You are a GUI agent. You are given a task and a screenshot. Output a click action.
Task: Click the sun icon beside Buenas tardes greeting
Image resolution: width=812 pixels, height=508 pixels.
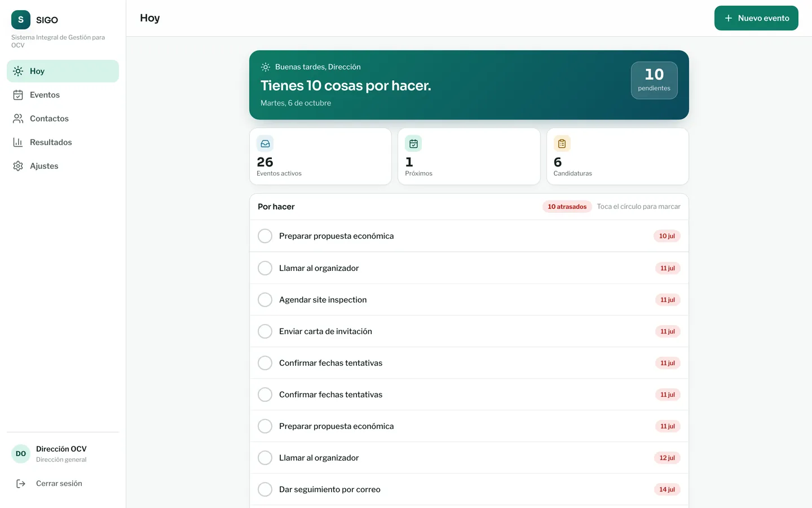tap(266, 67)
